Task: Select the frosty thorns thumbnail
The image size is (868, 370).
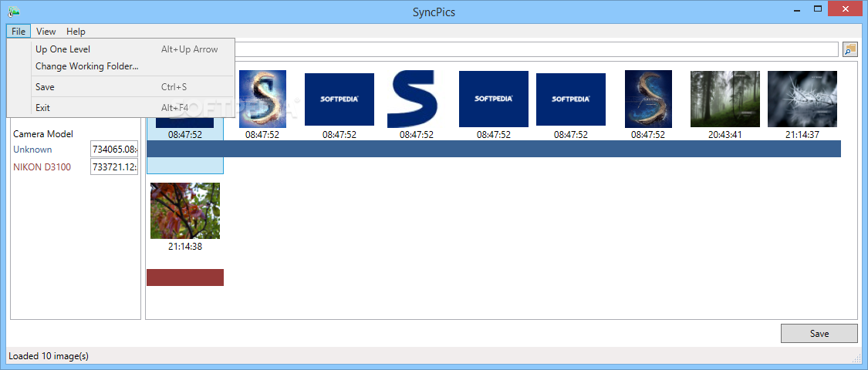Action: 802,99
